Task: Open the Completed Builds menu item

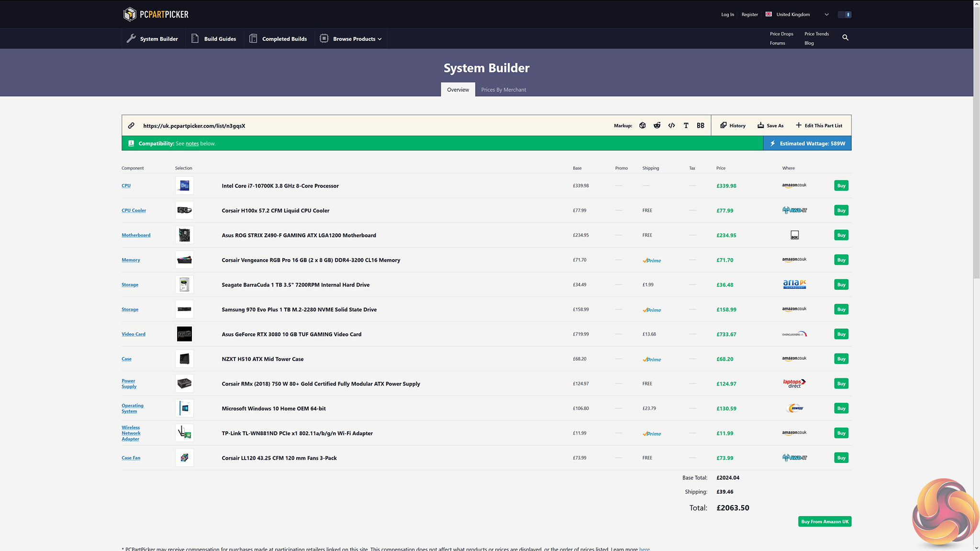Action: [x=284, y=39]
